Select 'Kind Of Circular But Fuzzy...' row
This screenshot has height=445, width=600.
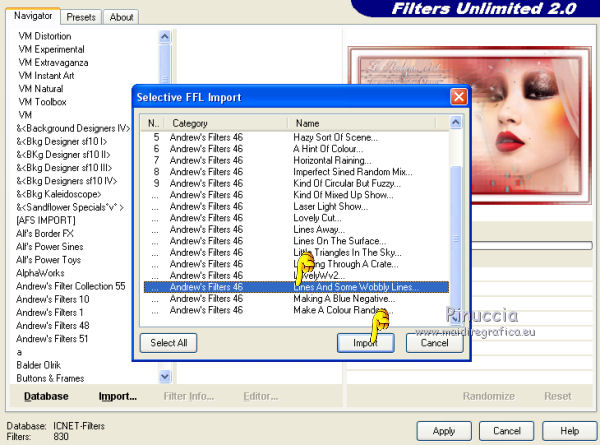point(296,183)
